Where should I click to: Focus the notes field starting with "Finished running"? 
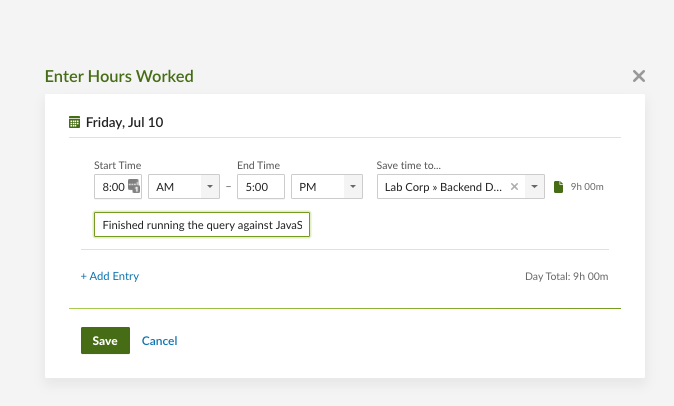point(202,226)
